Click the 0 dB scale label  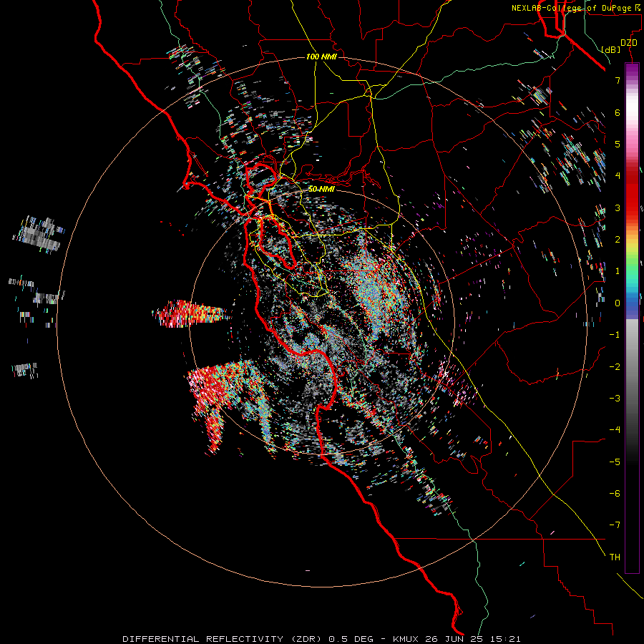coord(618,303)
